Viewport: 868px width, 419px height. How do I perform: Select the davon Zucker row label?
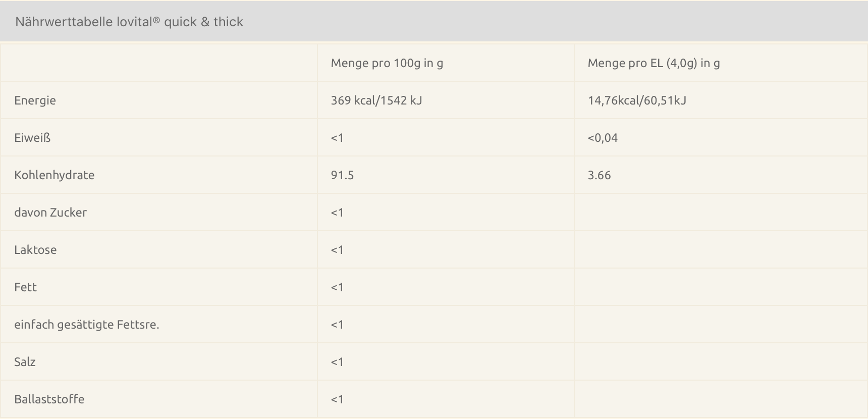(x=50, y=213)
